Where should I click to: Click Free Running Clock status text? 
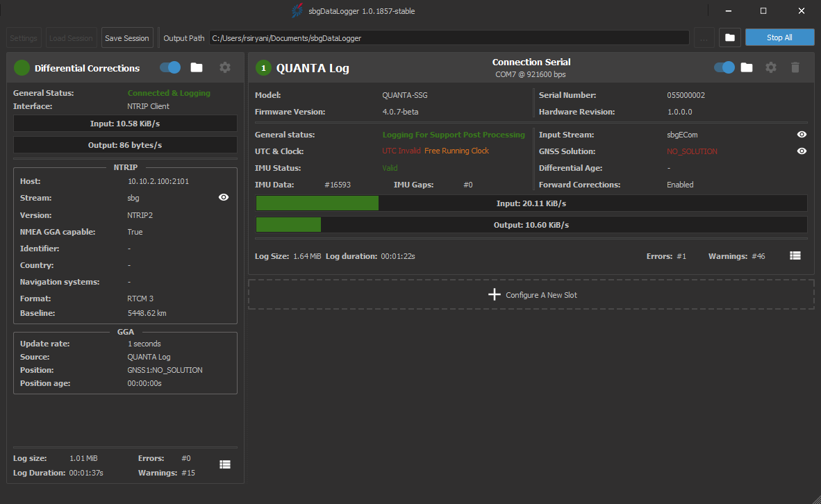click(456, 151)
